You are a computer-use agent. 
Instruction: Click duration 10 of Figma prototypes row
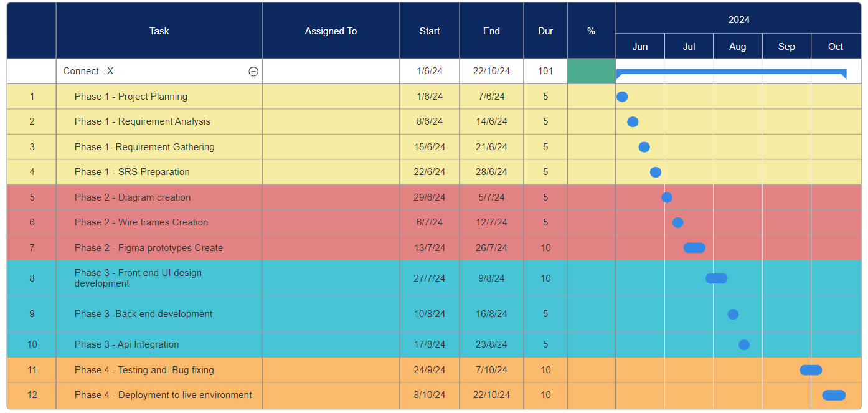[545, 248]
